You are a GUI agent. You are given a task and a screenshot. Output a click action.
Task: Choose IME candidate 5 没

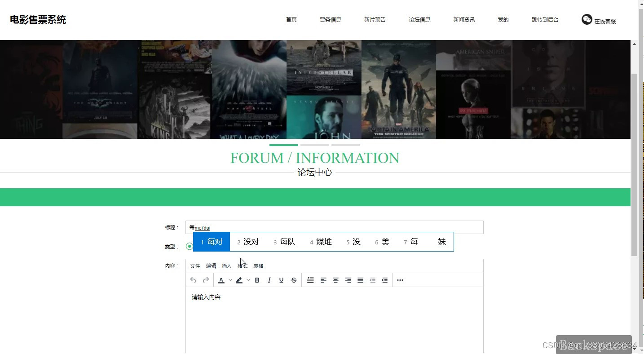click(353, 242)
